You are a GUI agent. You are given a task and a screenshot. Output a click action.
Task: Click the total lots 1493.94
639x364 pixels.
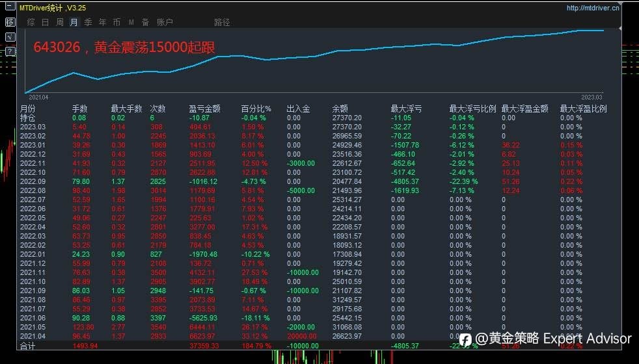(85, 346)
